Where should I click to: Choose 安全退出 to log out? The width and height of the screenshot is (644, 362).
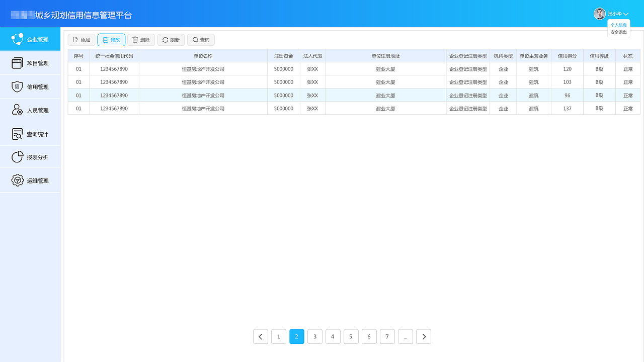pos(619,32)
